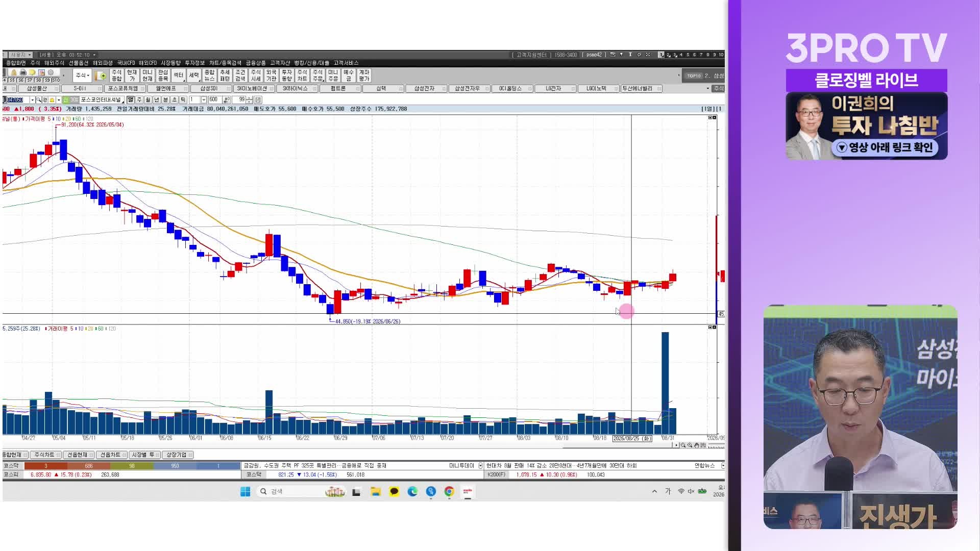The height and width of the screenshot is (551, 980).
Task: Expand the favorites bar overflow arrow
Action: pos(708,88)
